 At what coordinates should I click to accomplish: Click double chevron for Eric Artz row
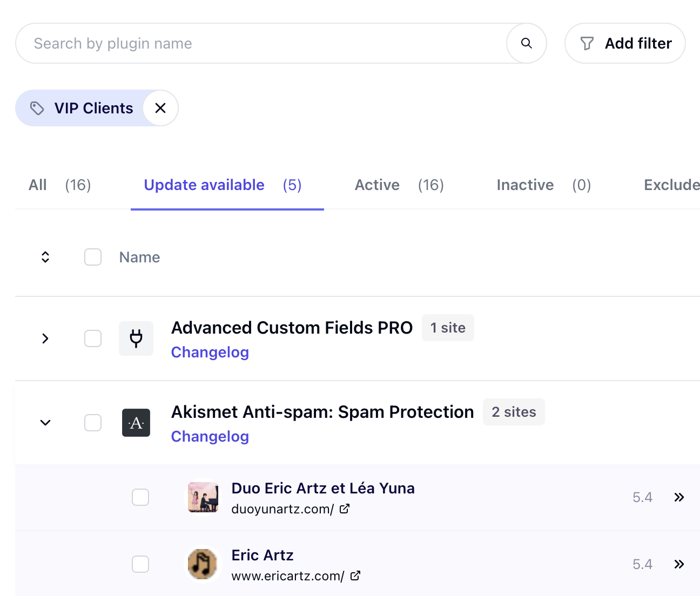pos(679,564)
